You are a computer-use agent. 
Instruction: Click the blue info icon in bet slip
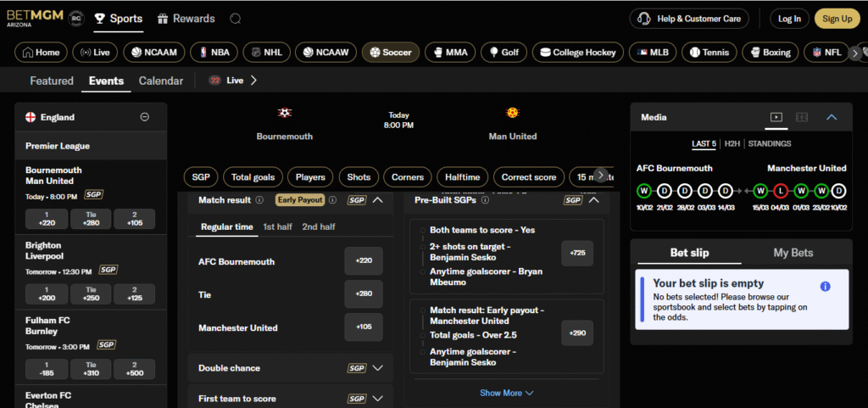(825, 286)
